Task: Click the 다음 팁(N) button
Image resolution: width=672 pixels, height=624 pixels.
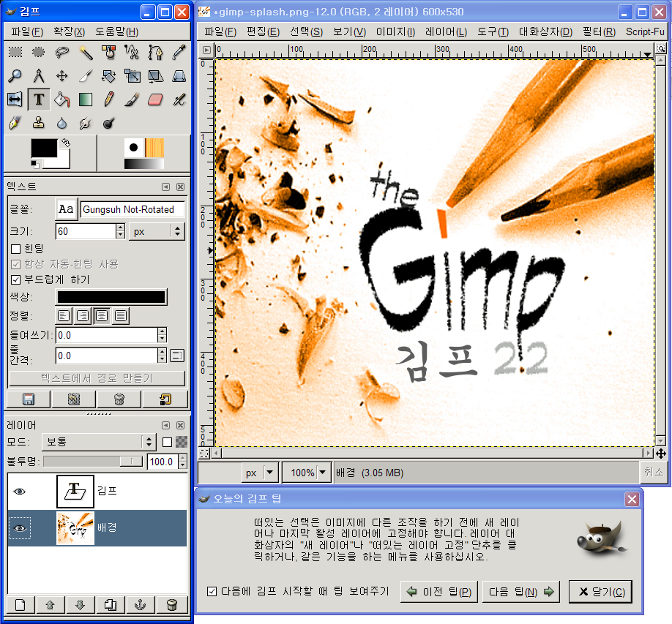Action: 521,592
